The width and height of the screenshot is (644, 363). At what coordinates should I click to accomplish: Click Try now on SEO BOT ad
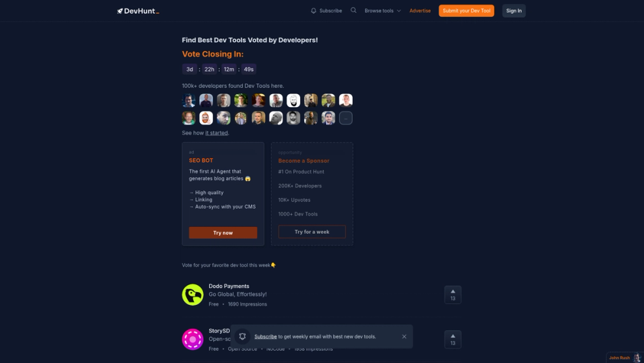pos(223,233)
